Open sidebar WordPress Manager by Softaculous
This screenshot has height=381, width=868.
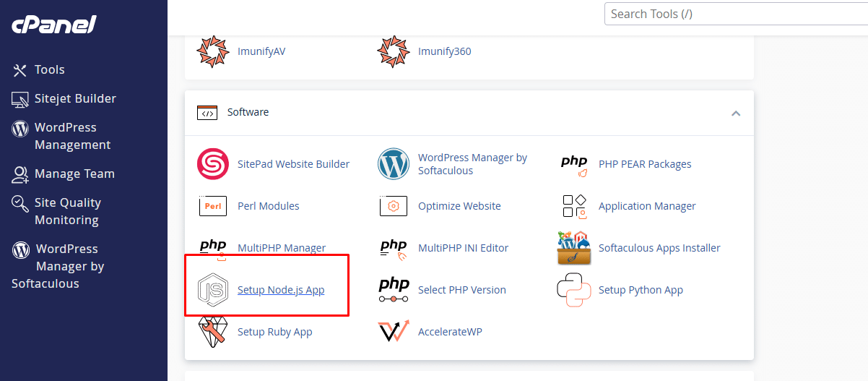click(58, 266)
